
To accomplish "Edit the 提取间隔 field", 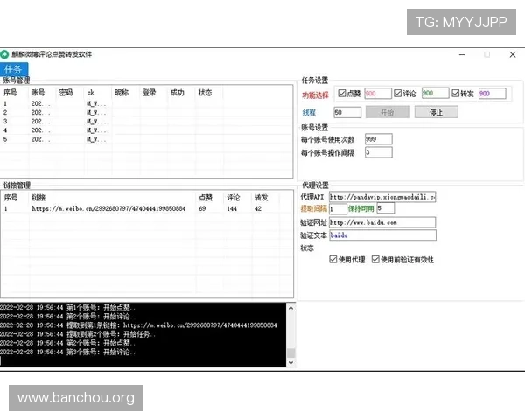I will [338, 208].
